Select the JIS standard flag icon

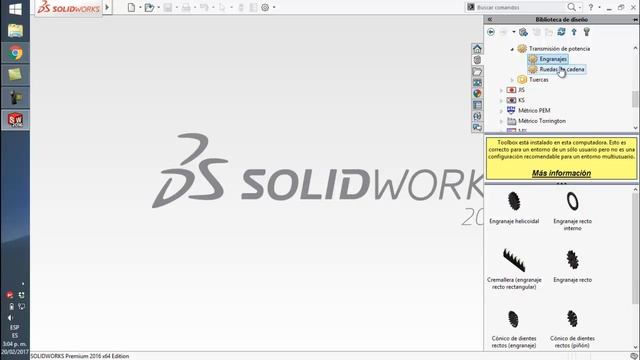click(x=511, y=90)
